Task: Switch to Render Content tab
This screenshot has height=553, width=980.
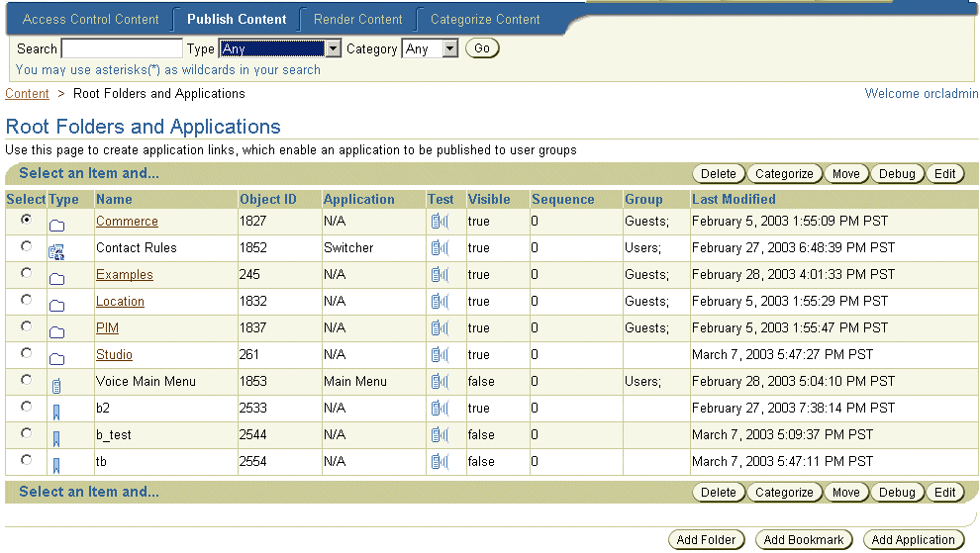Action: pos(358,20)
